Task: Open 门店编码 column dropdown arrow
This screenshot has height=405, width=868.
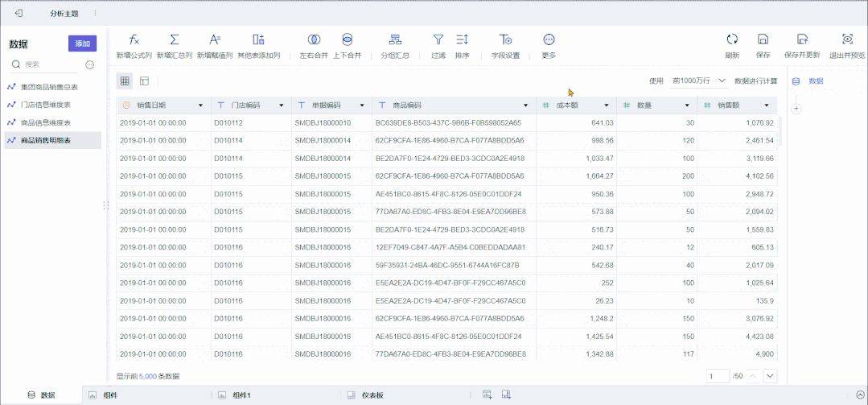Action: click(282, 105)
